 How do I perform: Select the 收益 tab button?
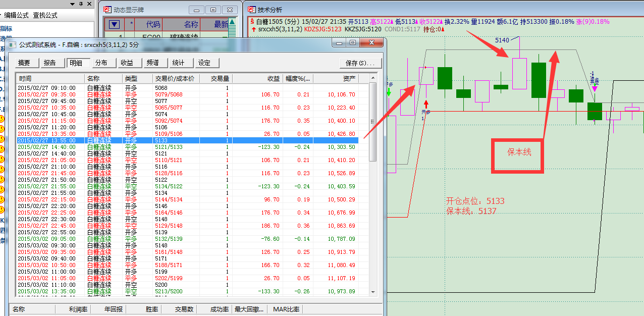point(127,63)
